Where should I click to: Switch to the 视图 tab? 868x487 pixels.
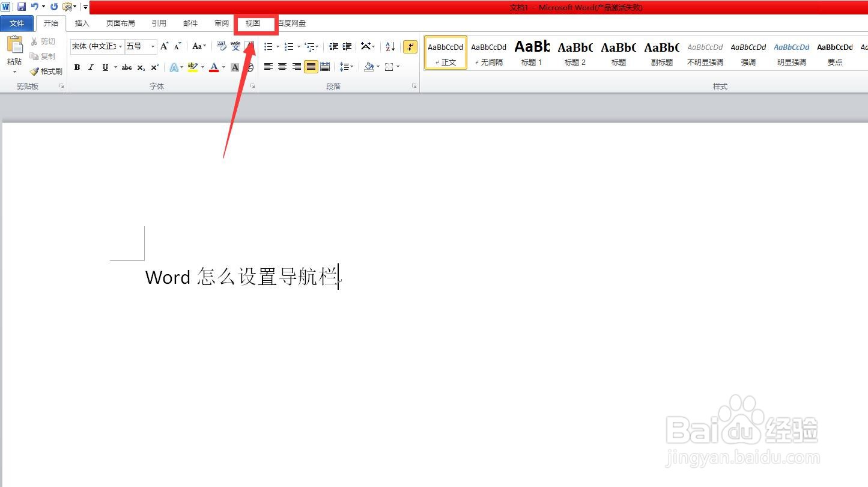pos(253,23)
